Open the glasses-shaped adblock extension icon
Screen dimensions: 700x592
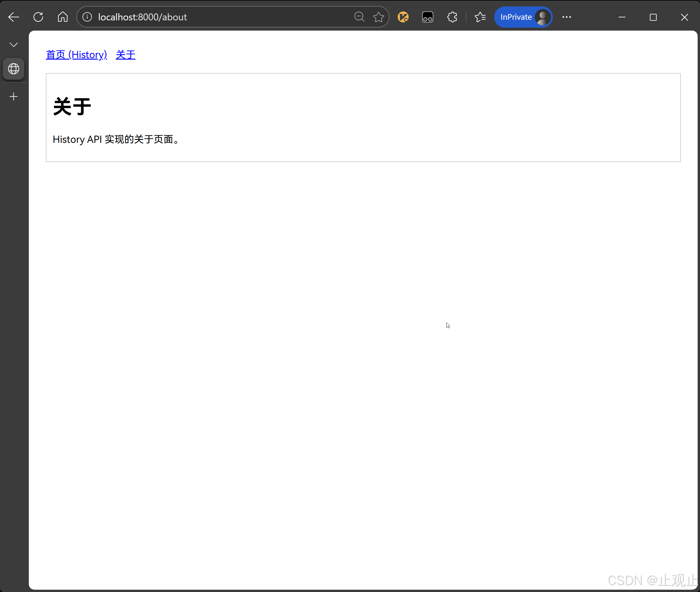(427, 17)
